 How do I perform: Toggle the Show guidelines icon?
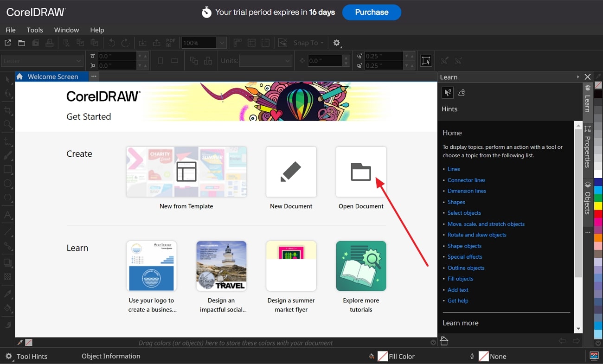pos(265,43)
